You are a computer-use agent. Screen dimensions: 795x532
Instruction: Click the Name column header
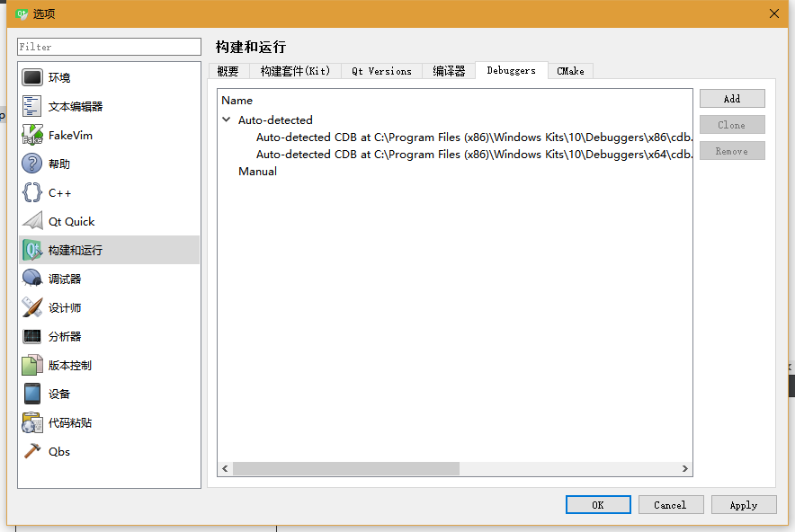click(237, 101)
